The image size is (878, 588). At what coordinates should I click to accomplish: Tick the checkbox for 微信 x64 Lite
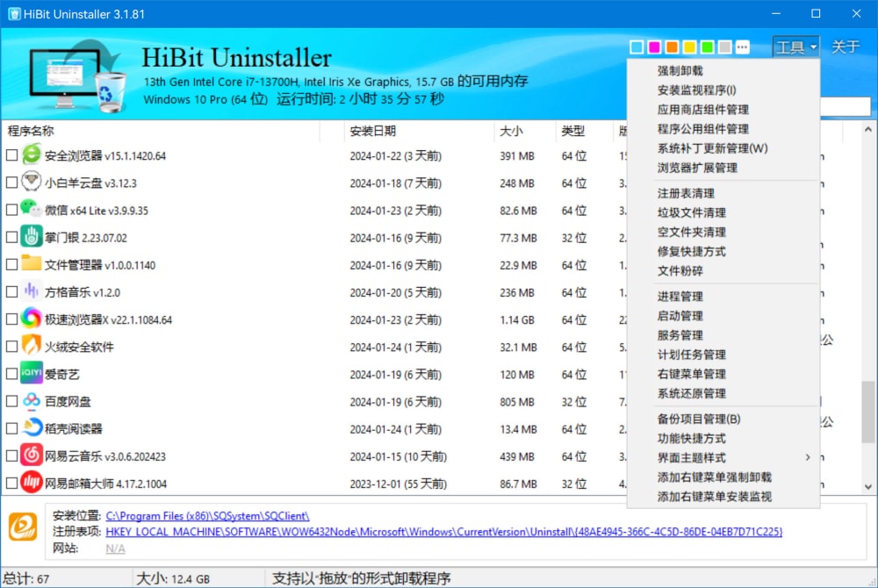(11, 210)
